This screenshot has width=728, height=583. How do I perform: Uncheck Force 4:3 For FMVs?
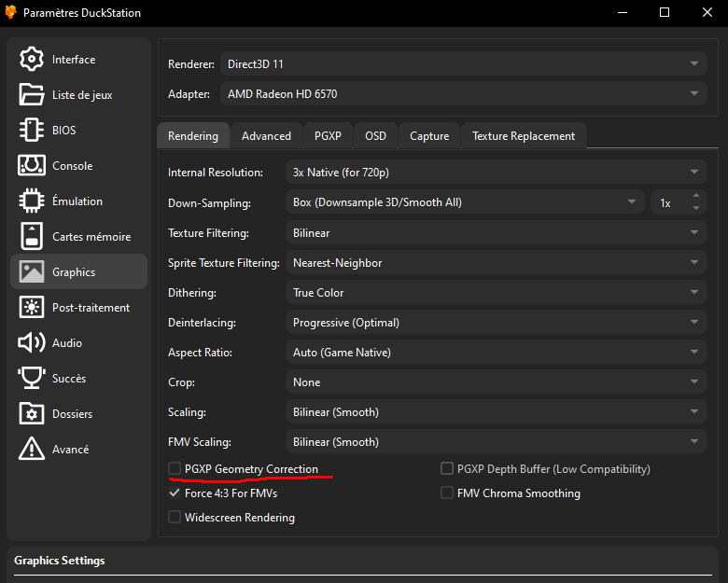pyautogui.click(x=175, y=493)
